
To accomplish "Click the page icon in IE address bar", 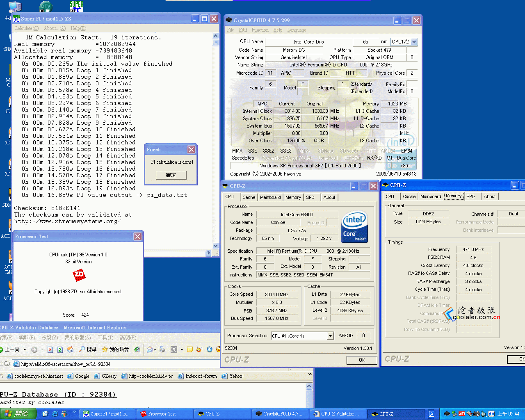I will 16,364.
